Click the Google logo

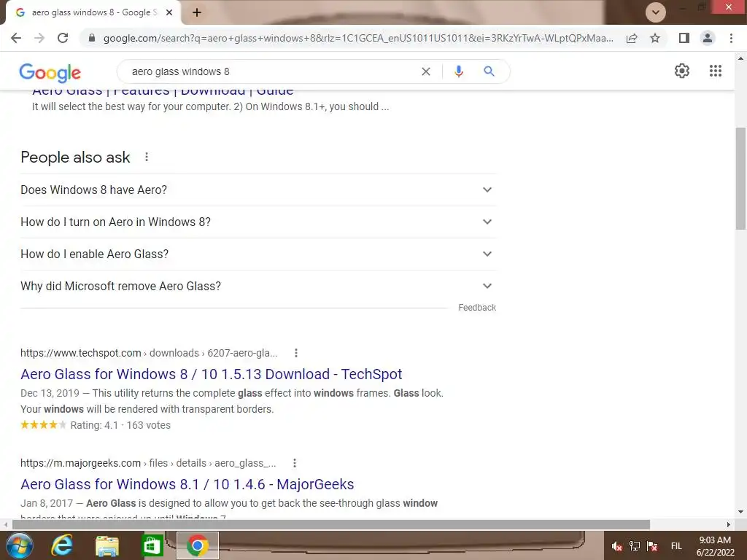tap(50, 72)
